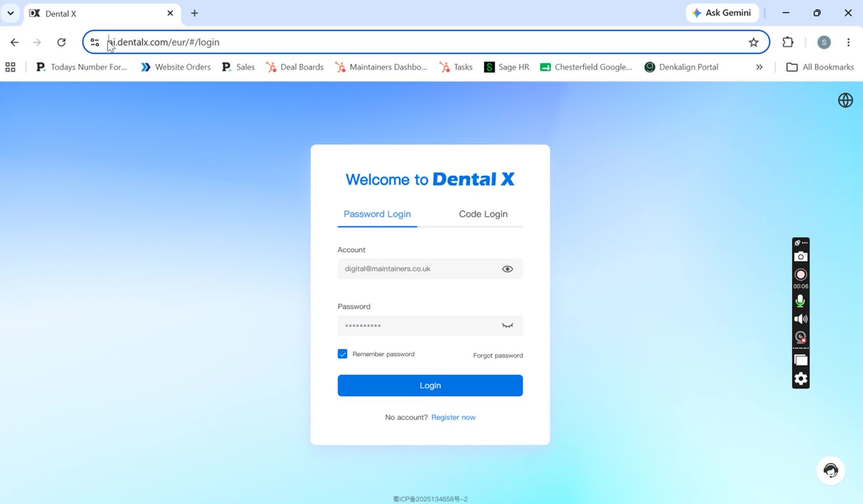
Task: Open the Maintainers Dashbo... bookmark
Action: (x=381, y=67)
